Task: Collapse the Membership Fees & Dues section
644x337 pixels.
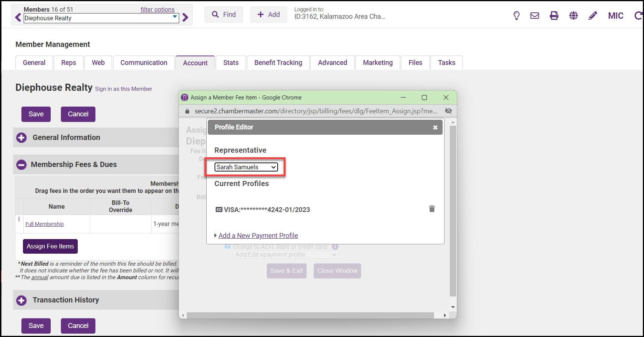Action: [21, 165]
